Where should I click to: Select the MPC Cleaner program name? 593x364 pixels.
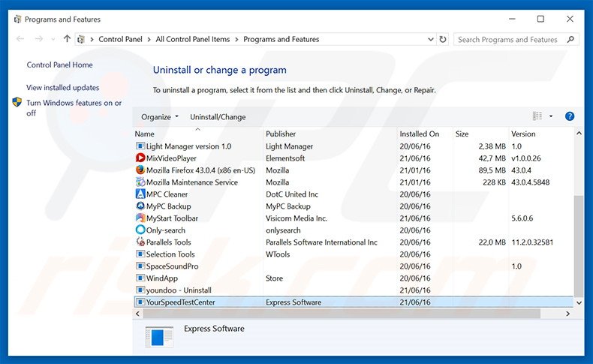pos(167,194)
